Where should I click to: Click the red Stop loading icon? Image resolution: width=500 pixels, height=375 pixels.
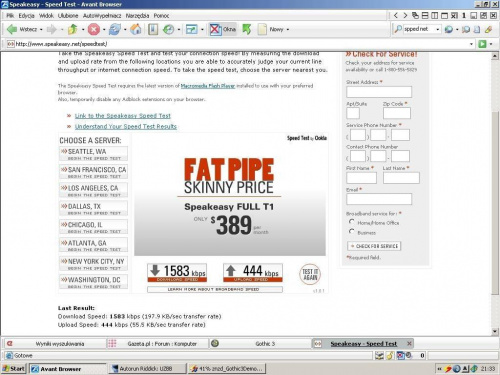[94, 29]
